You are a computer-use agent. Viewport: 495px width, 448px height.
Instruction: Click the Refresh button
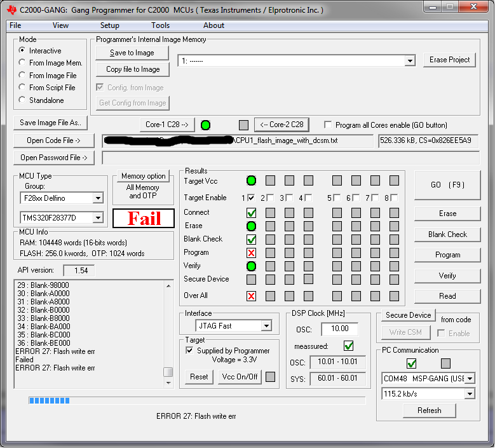[430, 411]
